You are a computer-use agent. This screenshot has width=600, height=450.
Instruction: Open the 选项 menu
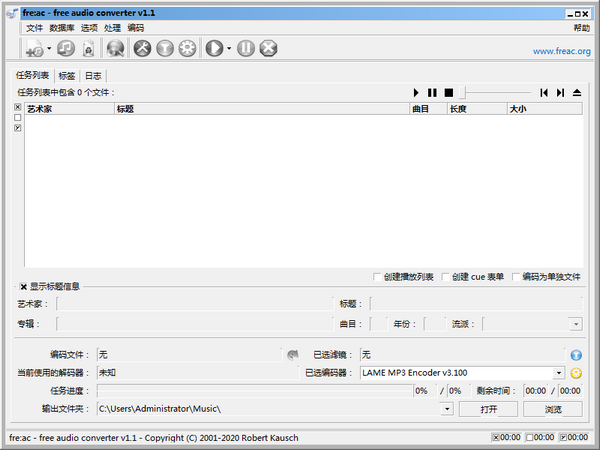click(x=89, y=28)
